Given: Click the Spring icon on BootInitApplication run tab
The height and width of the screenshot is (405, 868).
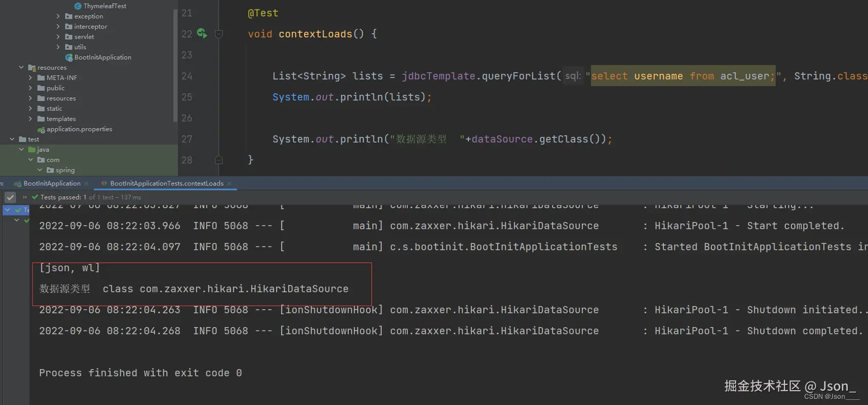Looking at the screenshot, I should point(18,184).
